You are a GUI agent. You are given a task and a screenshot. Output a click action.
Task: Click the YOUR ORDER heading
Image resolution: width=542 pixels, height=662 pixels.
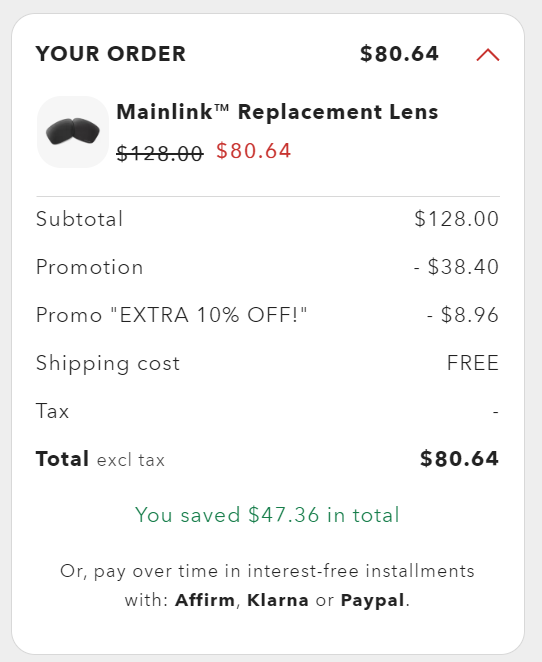click(111, 54)
